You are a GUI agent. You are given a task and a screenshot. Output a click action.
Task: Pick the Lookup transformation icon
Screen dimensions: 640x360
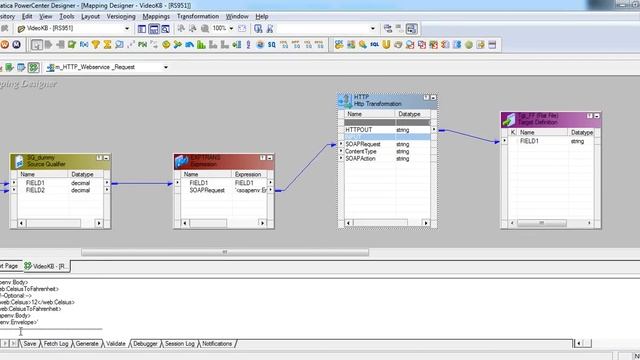119,44
